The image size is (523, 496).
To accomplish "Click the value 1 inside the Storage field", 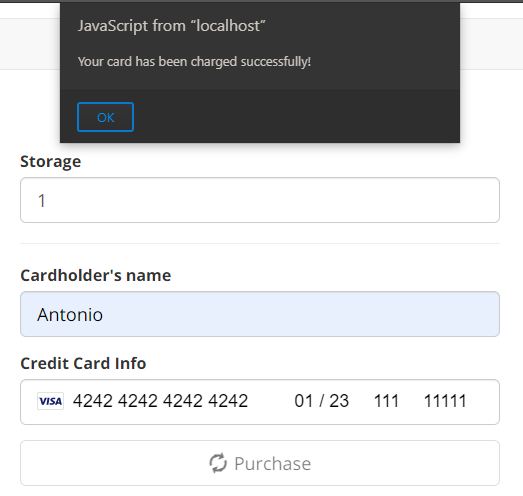I will click(x=42, y=201).
